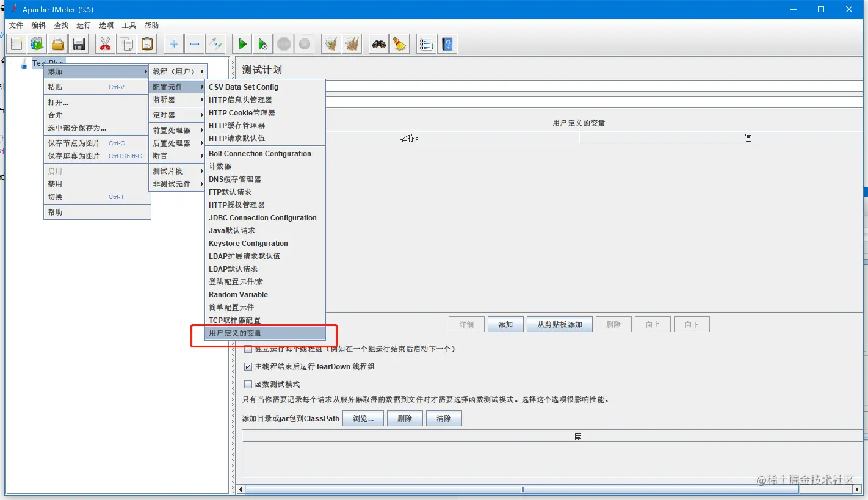This screenshot has height=500, width=868.
Task: Open the 帮助 menu in menu bar
Action: pos(151,25)
